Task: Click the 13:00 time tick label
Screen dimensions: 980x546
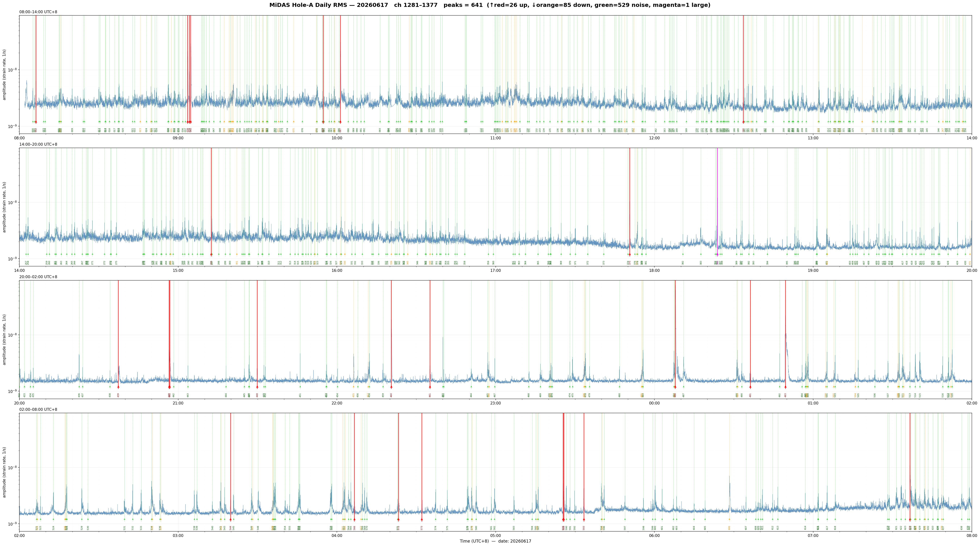Action: 813,138
